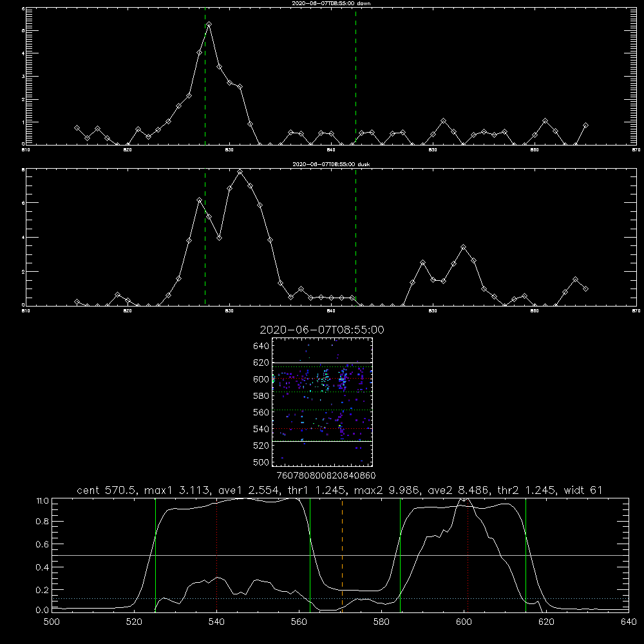
Task: Click the 830 x-axis label under dusk plot
Action: 229,311
